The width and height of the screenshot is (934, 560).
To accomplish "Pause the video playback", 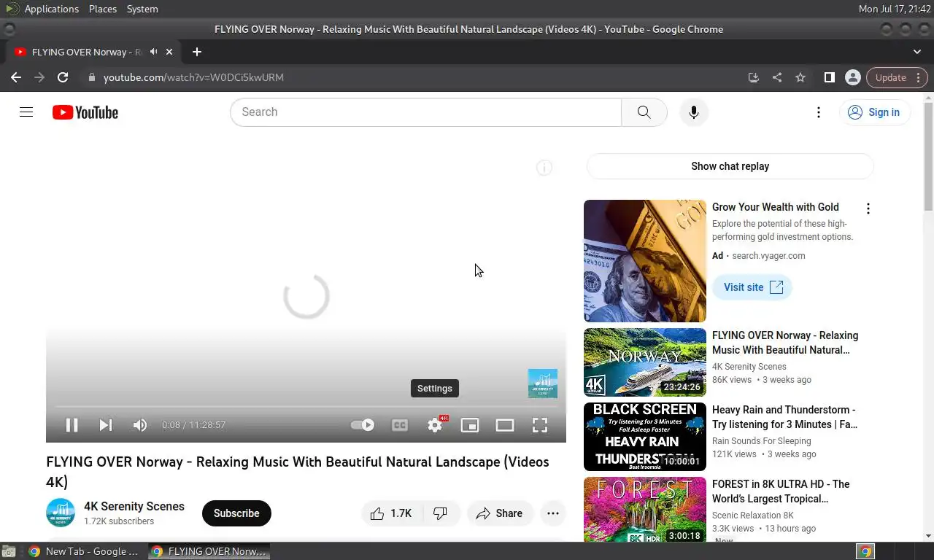I will (72, 425).
